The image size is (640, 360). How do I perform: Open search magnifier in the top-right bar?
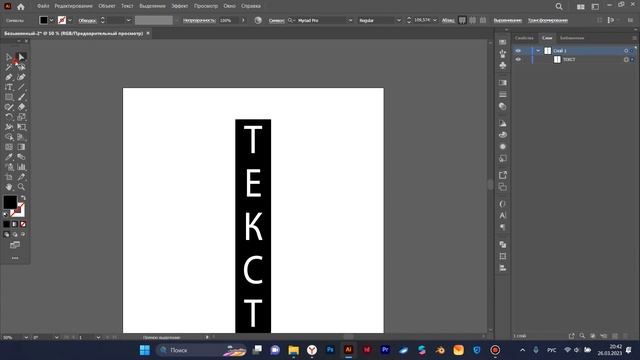point(559,7)
